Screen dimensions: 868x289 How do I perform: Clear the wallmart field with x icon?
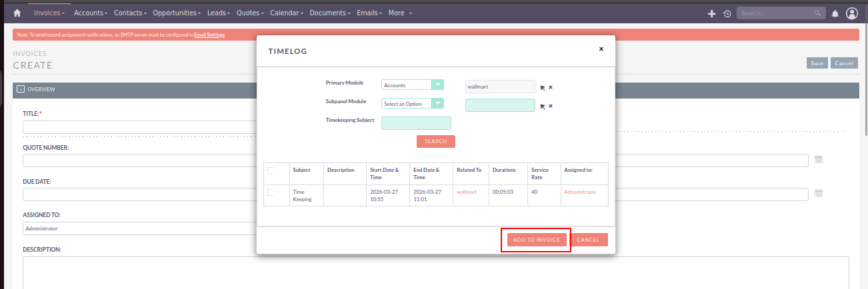[551, 87]
